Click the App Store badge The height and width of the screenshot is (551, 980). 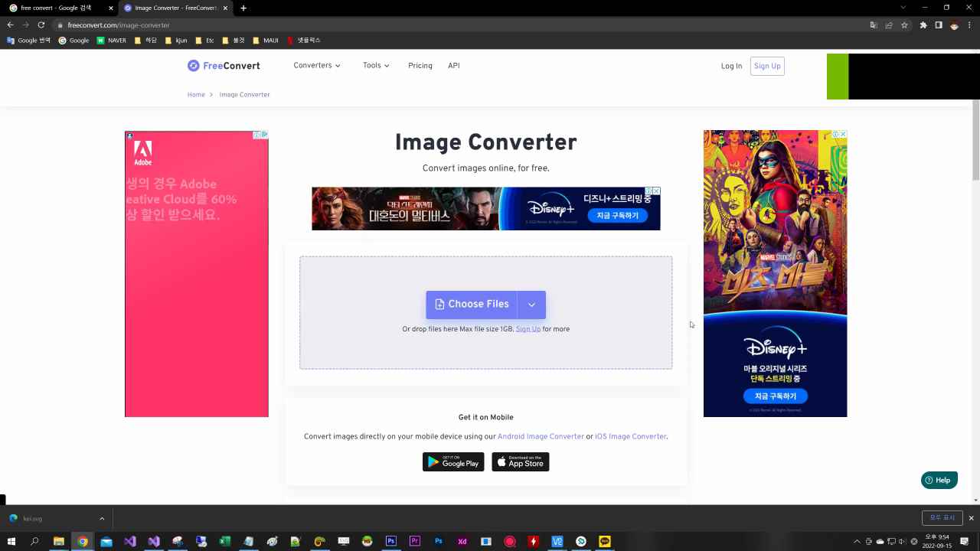point(521,461)
